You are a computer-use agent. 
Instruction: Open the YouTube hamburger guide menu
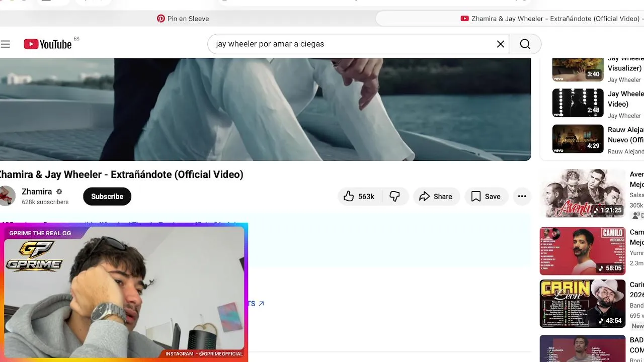point(6,44)
